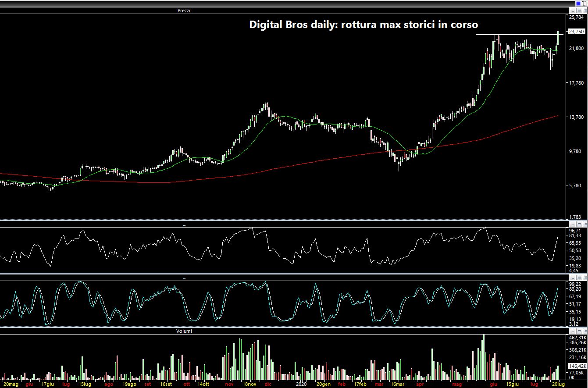This screenshot has height=388, width=588.
Task: Click the 16mar date label
Action: [x=397, y=384]
